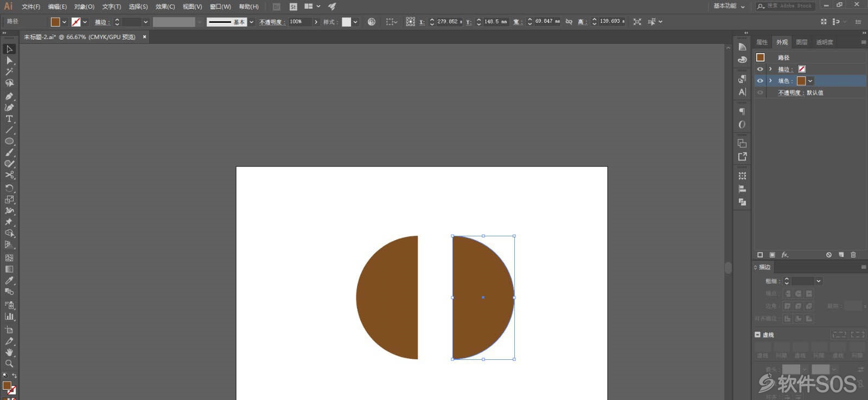Toggle visibility of the 描边 stroke row
Screen dimensions: 868x400
(x=760, y=69)
